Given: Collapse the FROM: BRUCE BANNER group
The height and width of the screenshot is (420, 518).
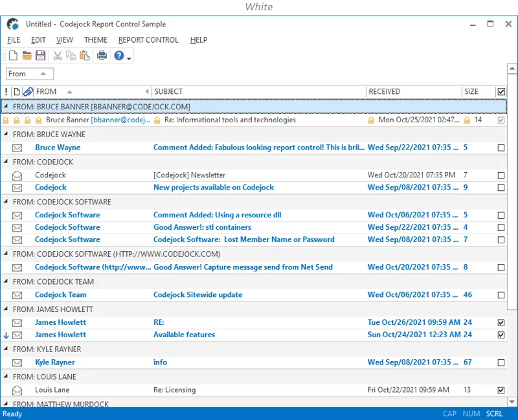Looking at the screenshot, I should 6,106.
